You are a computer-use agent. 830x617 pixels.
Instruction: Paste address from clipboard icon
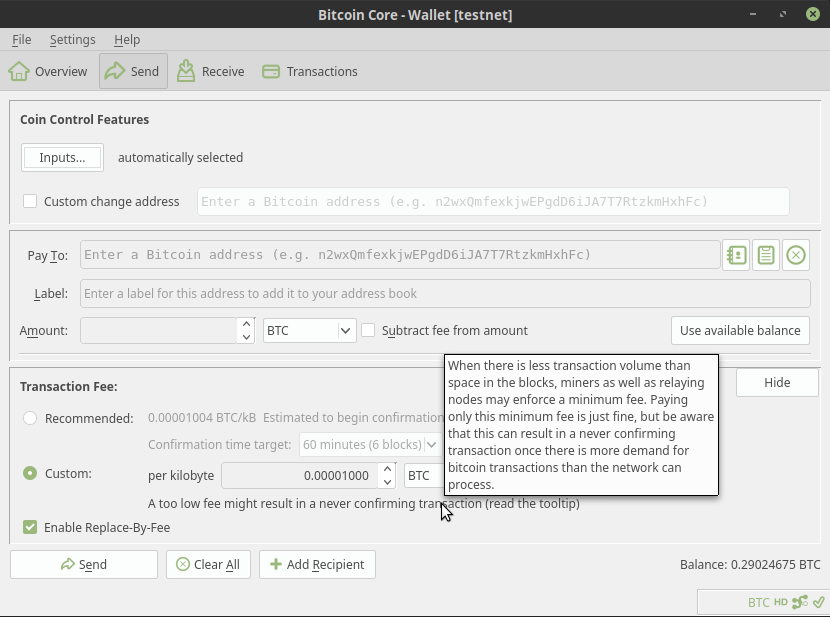pos(766,255)
